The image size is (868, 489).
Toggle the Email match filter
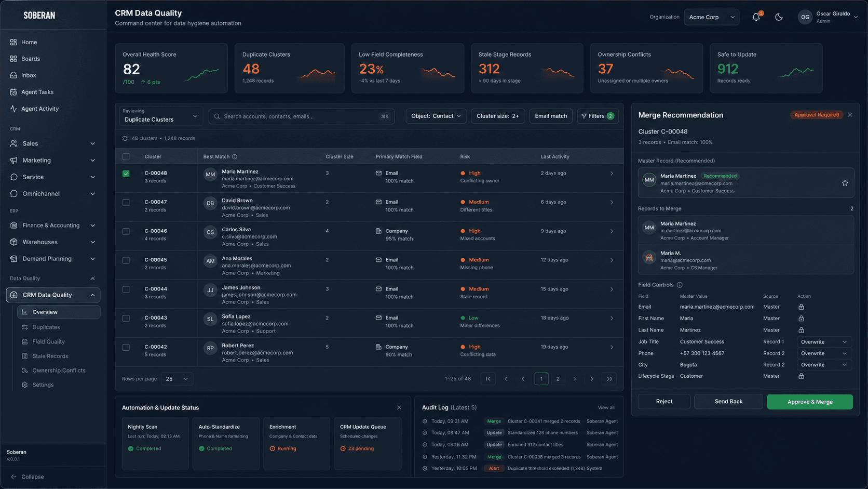pos(551,116)
